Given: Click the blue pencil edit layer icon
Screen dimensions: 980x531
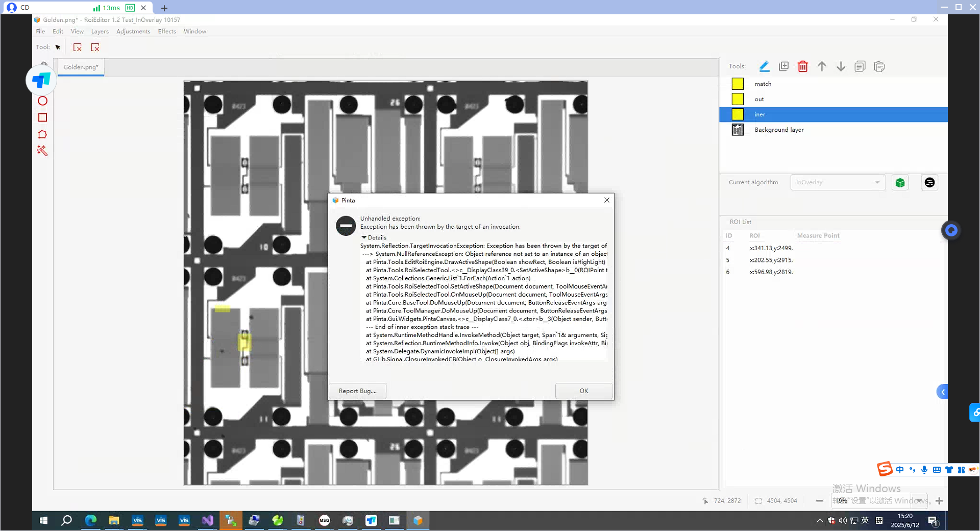Looking at the screenshot, I should (764, 66).
